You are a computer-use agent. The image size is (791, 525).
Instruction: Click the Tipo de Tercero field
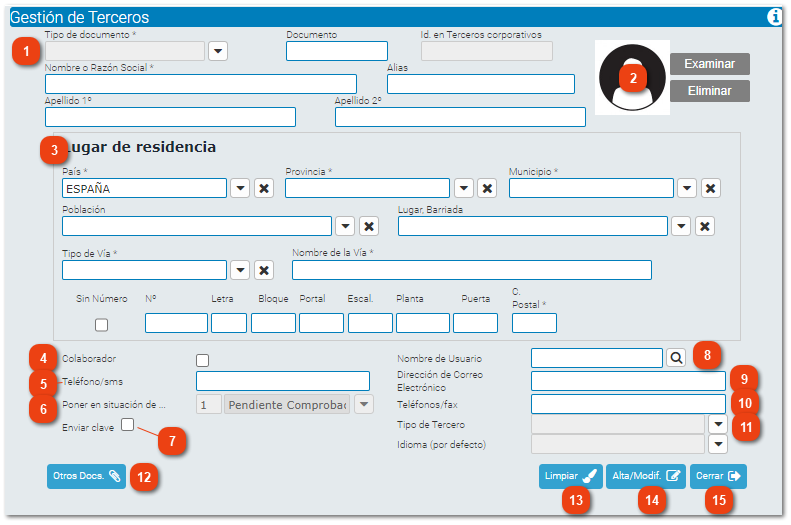tap(618, 424)
